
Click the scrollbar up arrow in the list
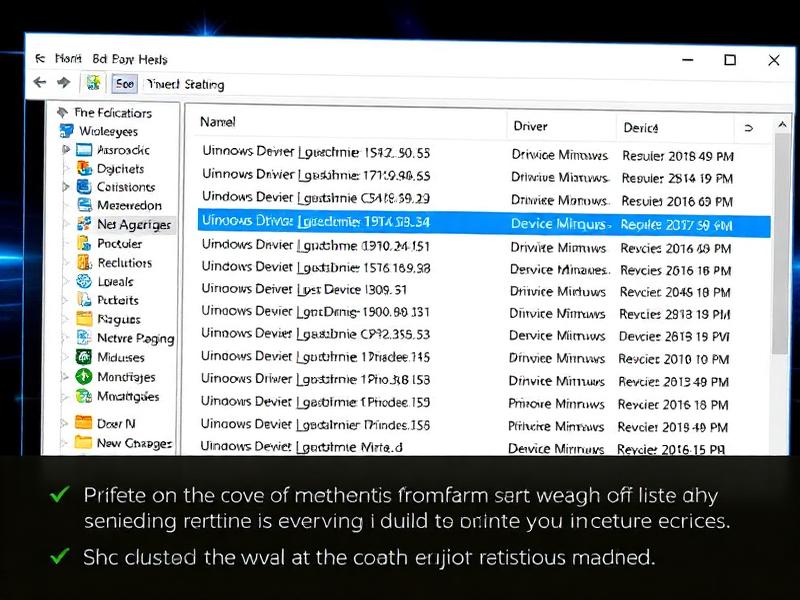tap(782, 124)
